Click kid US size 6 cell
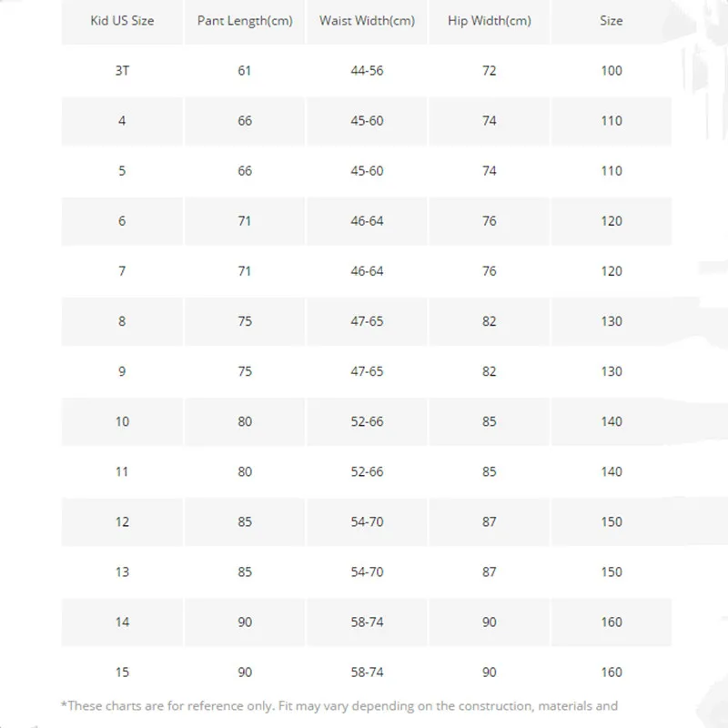Viewport: 728px width, 728px height. click(122, 221)
